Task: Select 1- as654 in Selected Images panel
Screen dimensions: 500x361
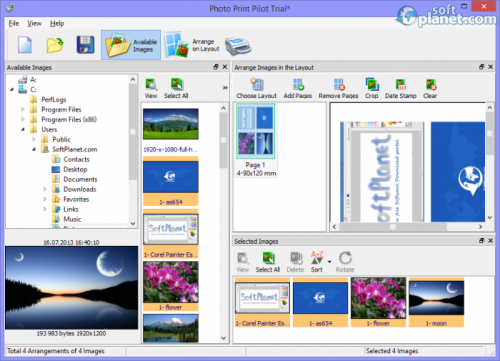Action: [320, 302]
